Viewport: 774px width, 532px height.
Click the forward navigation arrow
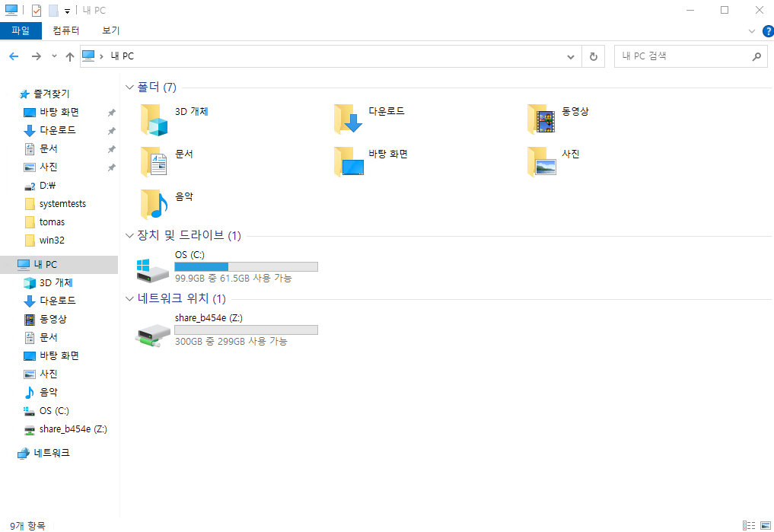(36, 56)
